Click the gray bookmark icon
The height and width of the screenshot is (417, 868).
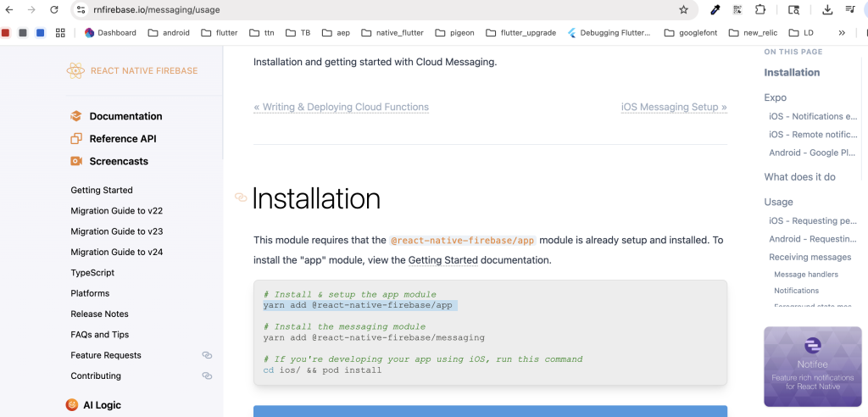pyautogui.click(x=23, y=33)
